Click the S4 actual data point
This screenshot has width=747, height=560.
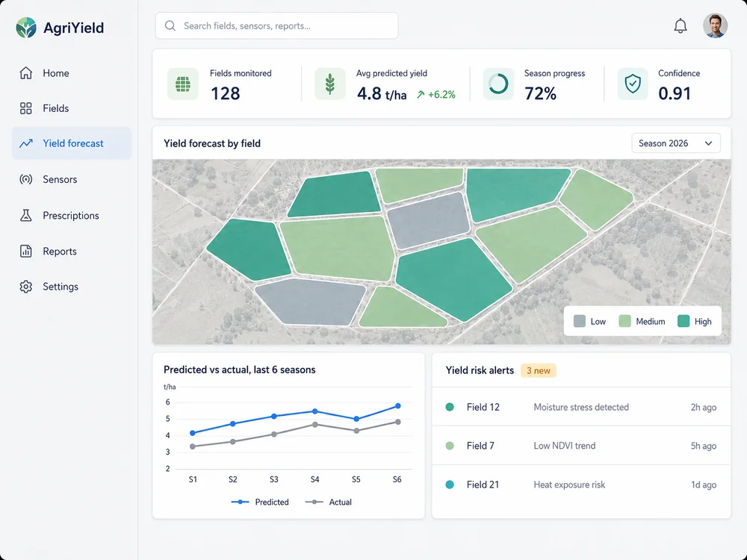coord(315,424)
